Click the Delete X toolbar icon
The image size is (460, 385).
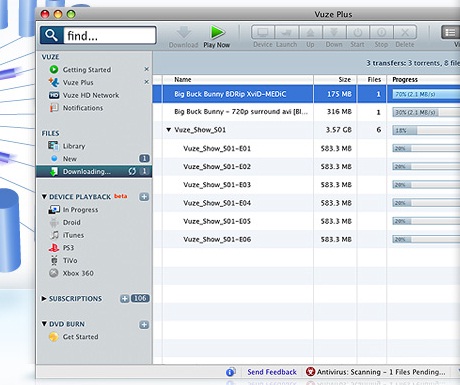405,33
